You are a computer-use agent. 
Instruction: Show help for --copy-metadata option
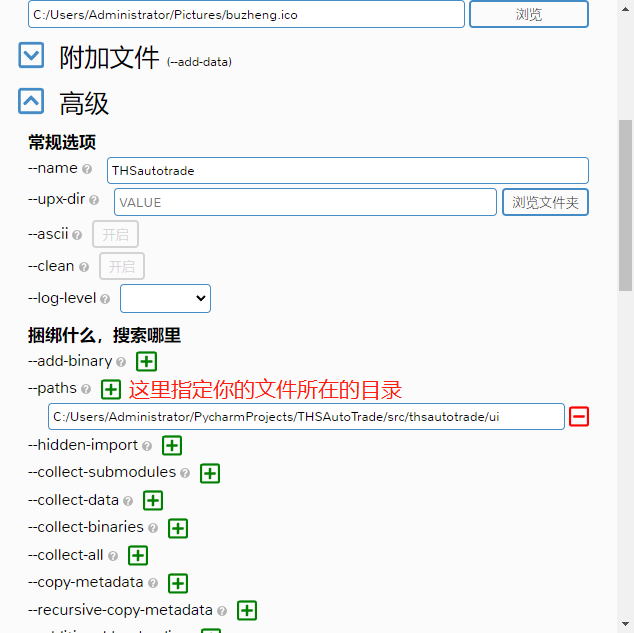click(152, 583)
